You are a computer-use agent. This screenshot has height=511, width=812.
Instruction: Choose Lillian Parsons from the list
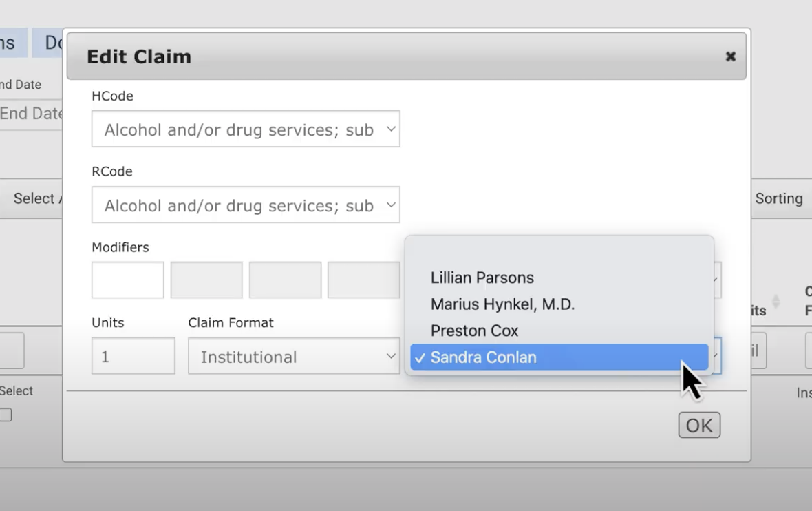[482, 278]
